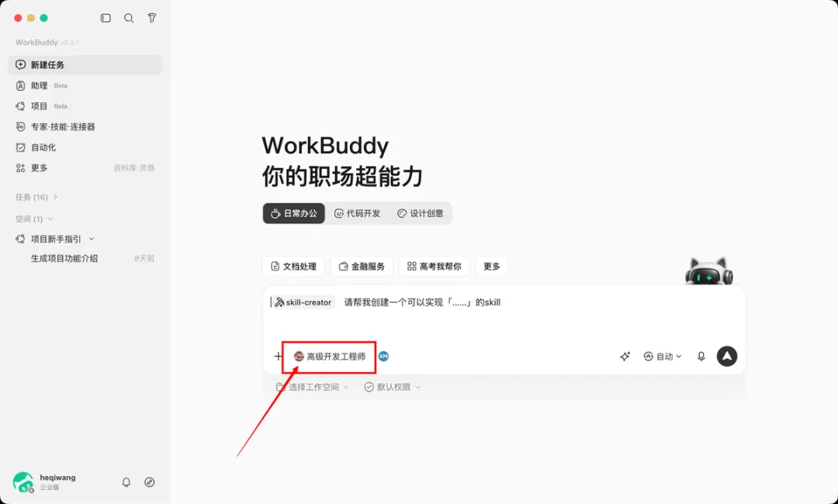The width and height of the screenshot is (838, 504).
Task: Open the 自动 model dropdown
Action: [663, 356]
